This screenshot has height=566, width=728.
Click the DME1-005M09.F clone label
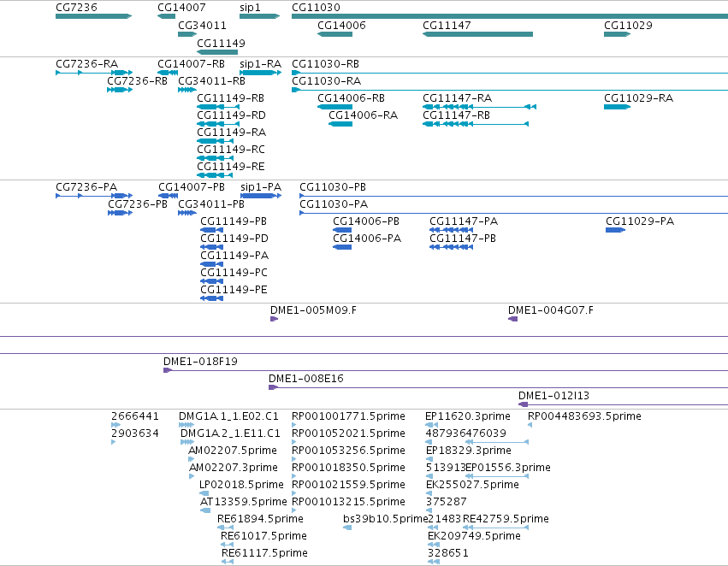point(313,310)
